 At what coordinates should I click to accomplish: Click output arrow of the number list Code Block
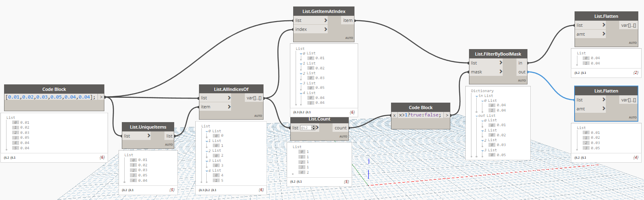101,97
